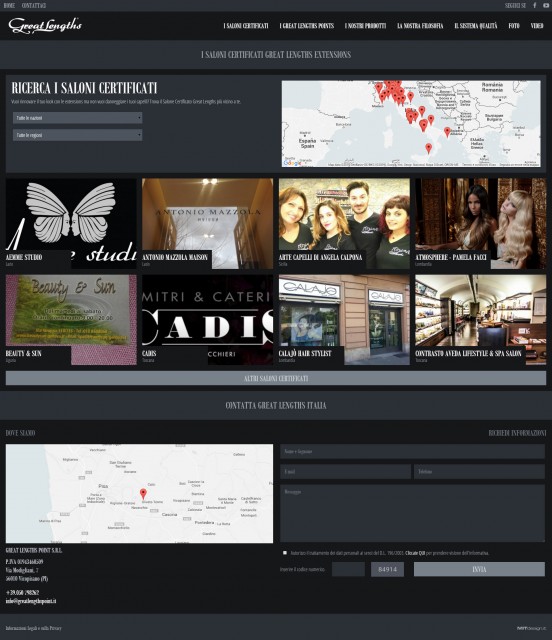Viewport: 552px width, 640px height.
Task: Open the Calajò Hair Stylist card
Action: coord(344,320)
